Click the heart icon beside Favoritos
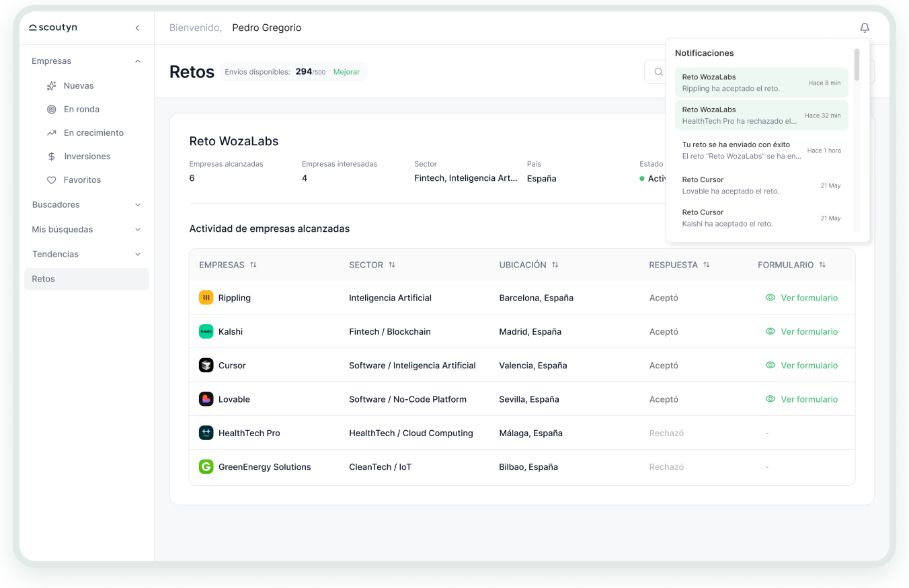The height and width of the screenshot is (588, 909). [x=51, y=180]
